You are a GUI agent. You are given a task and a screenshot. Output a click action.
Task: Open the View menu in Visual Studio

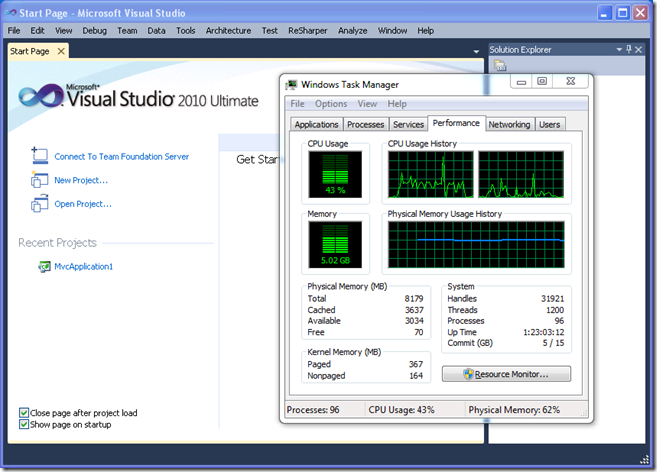coord(64,31)
